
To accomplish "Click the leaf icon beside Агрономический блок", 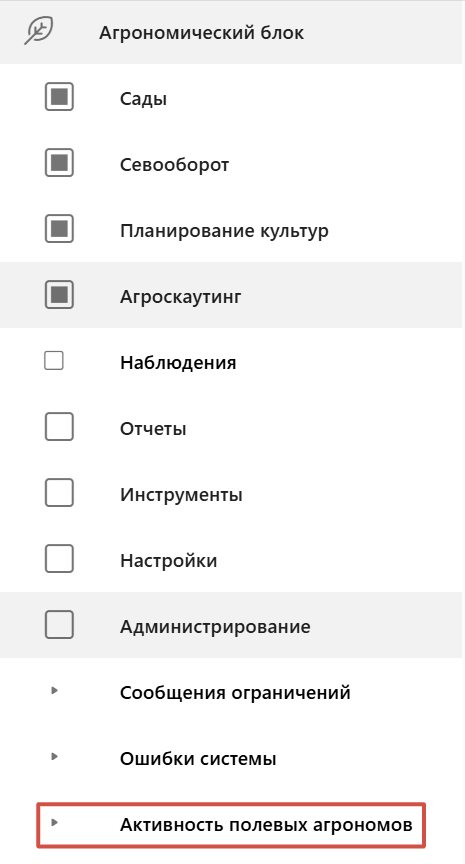I will pos(39,31).
